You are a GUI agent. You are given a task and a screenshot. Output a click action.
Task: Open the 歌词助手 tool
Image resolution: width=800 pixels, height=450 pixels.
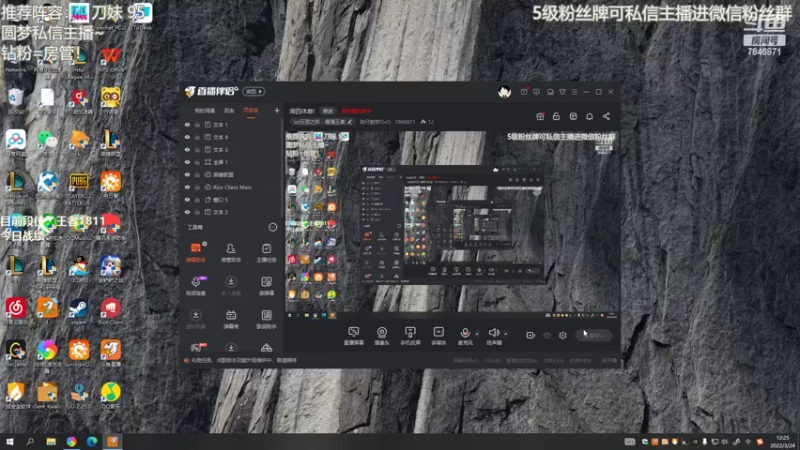coord(266,319)
